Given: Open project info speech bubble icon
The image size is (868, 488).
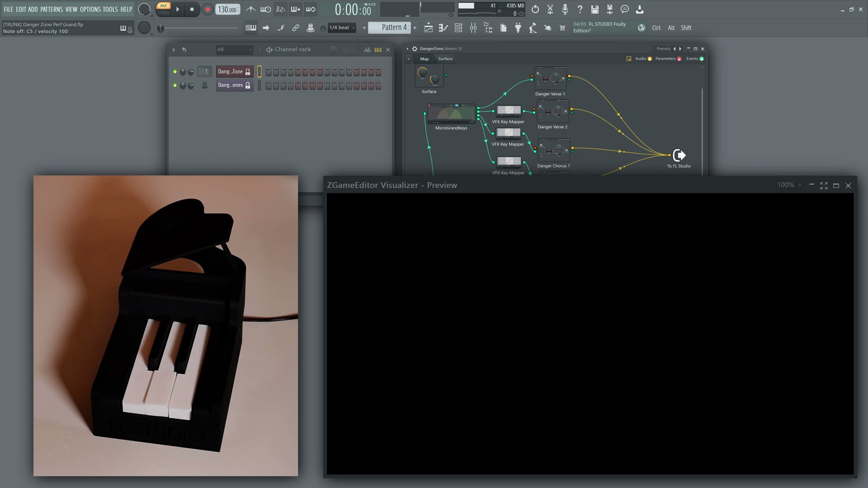Looking at the screenshot, I should point(625,9).
